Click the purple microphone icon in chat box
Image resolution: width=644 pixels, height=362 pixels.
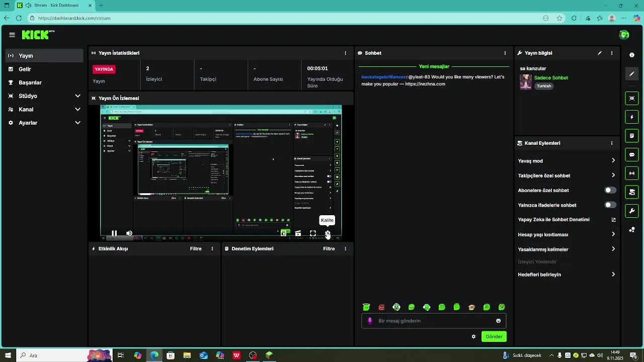[x=370, y=321]
